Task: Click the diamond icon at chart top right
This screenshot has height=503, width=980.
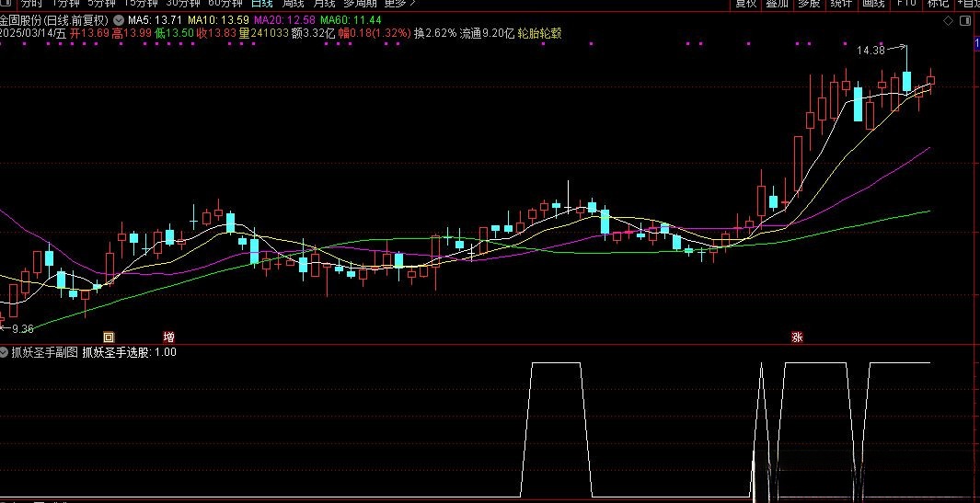Action: coord(948,19)
